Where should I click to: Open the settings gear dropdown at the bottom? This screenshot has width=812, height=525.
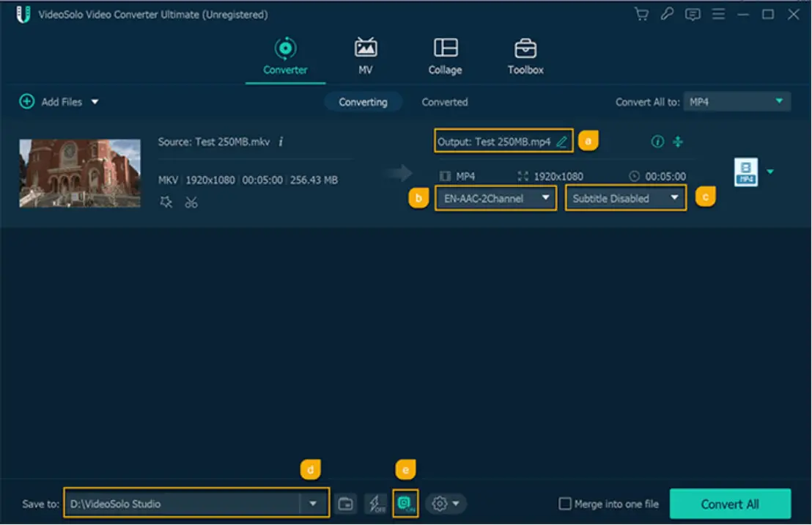tap(446, 504)
